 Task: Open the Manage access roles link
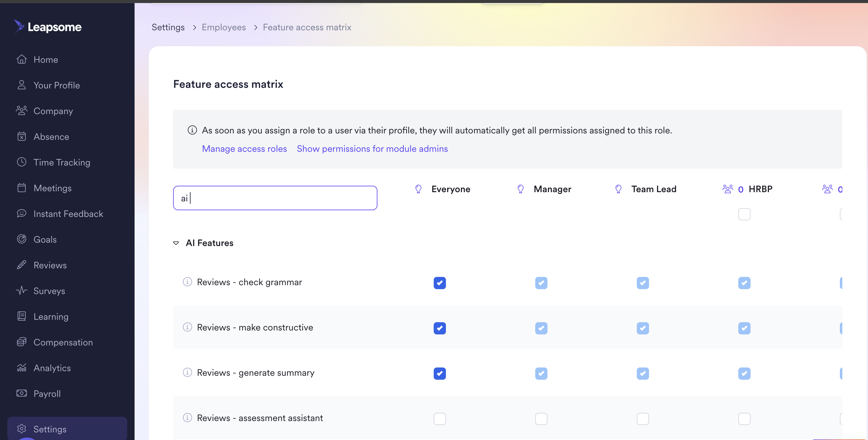[244, 149]
